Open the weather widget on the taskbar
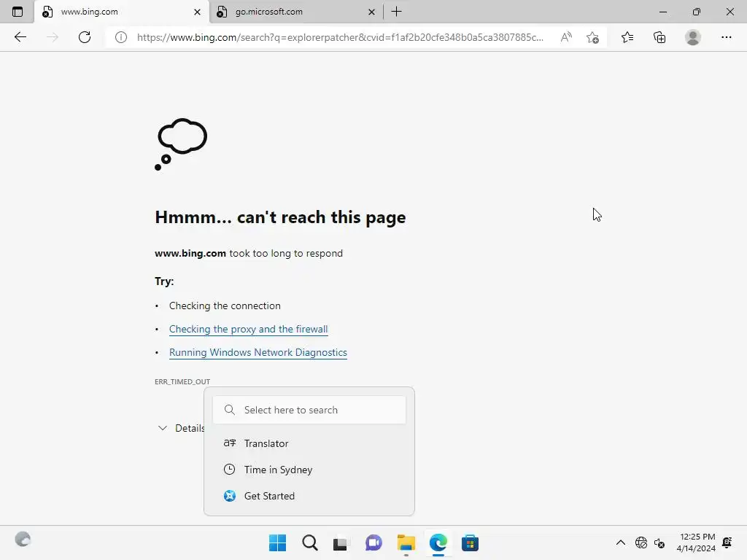 tap(23, 540)
